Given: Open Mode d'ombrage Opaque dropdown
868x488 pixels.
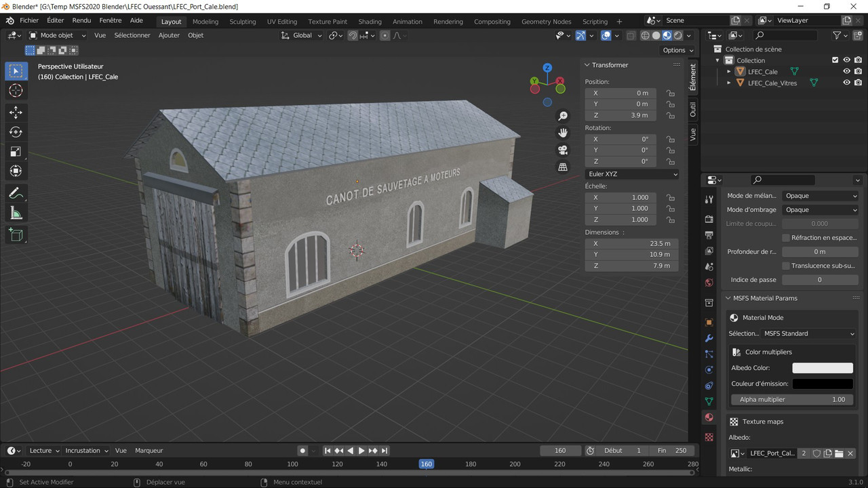Looking at the screenshot, I should pyautogui.click(x=821, y=210).
